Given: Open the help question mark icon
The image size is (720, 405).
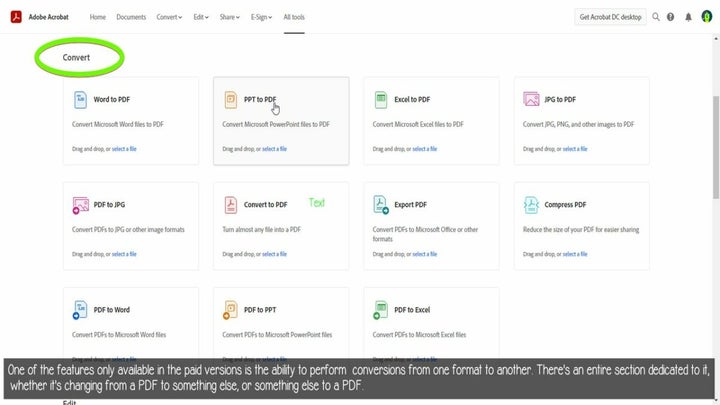Looking at the screenshot, I should coord(670,17).
